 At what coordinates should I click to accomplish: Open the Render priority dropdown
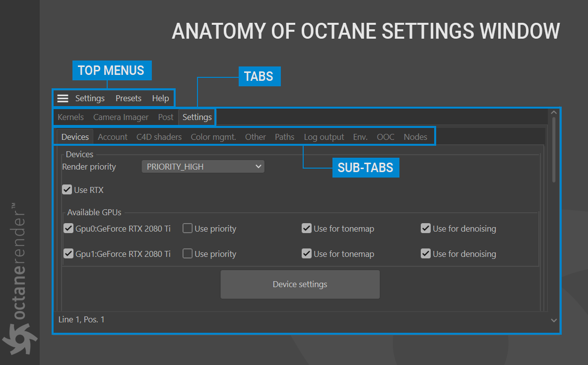coord(203,167)
